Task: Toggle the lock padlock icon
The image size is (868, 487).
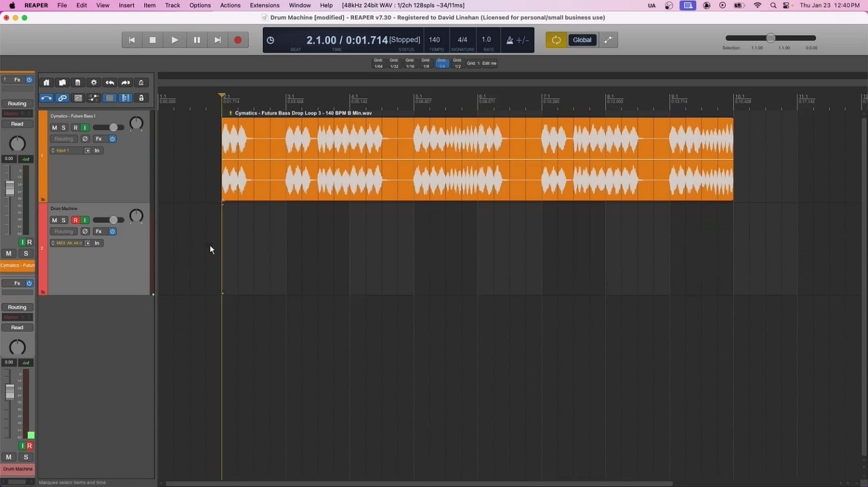Action: tap(141, 98)
